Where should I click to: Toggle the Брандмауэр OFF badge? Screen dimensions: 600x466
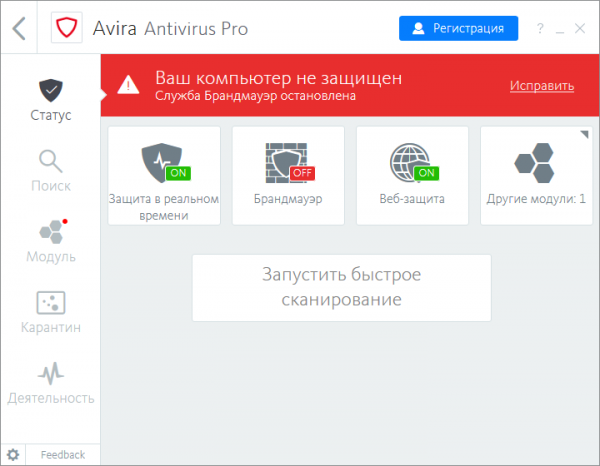[302, 173]
